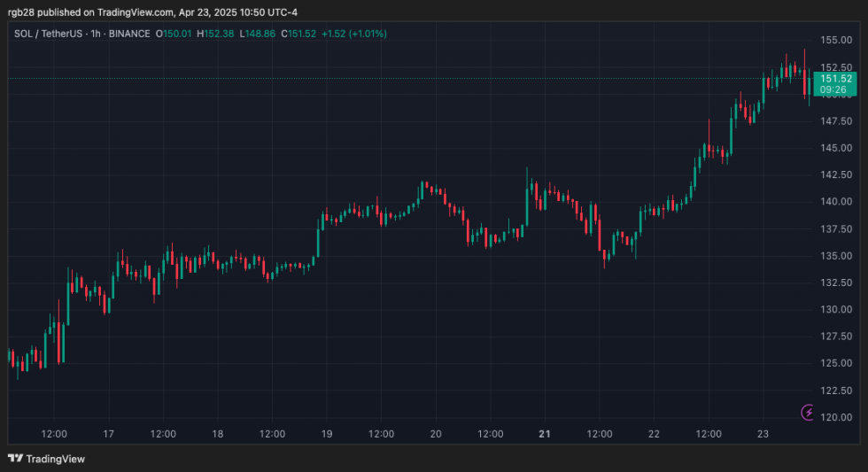Click the purple lightning bolt icon

(808, 412)
